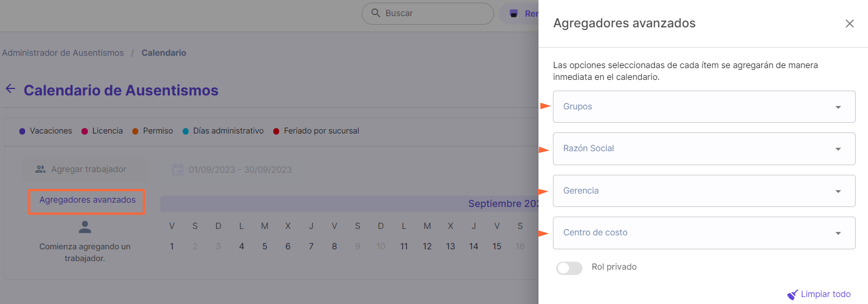
Task: Open the Grupos dropdown
Action: tap(704, 107)
